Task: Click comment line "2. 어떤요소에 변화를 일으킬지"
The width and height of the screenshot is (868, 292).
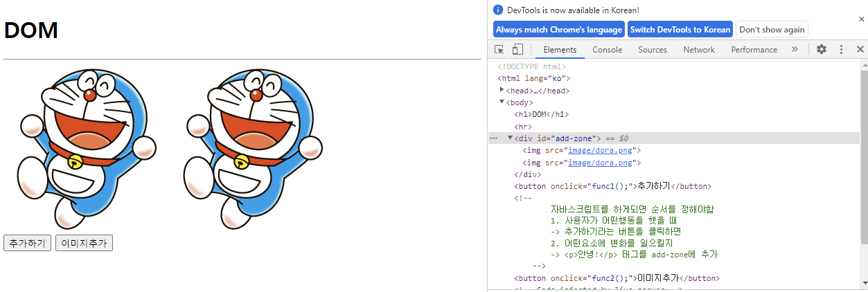Action: (612, 244)
